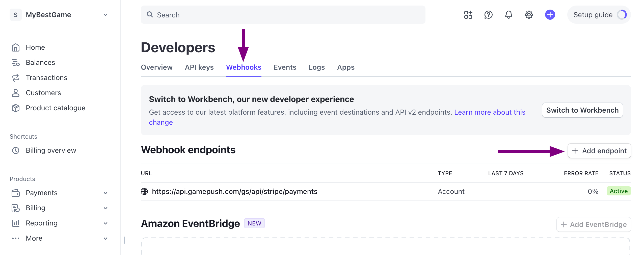Click the ERROR RATE column header

[x=581, y=173]
